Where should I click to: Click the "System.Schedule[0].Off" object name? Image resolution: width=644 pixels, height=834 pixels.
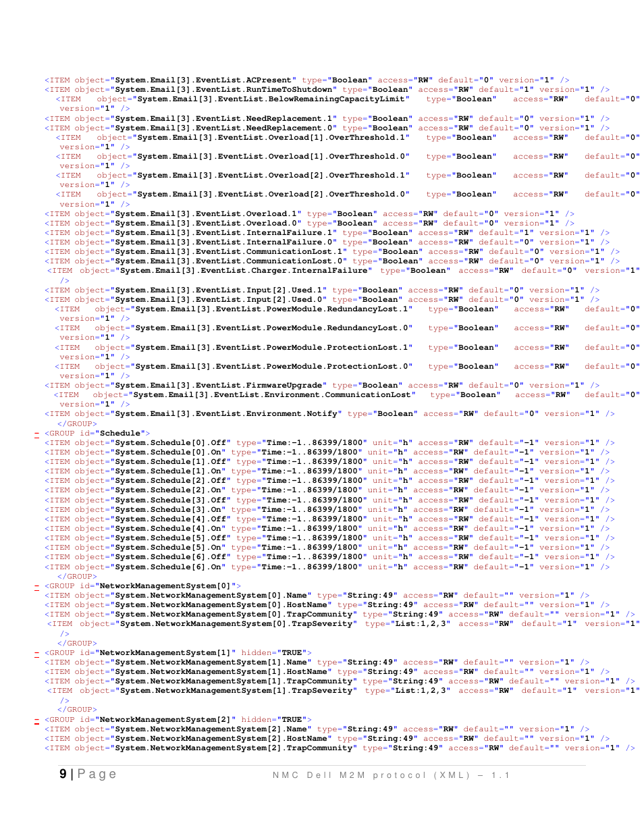click(x=171, y=442)
